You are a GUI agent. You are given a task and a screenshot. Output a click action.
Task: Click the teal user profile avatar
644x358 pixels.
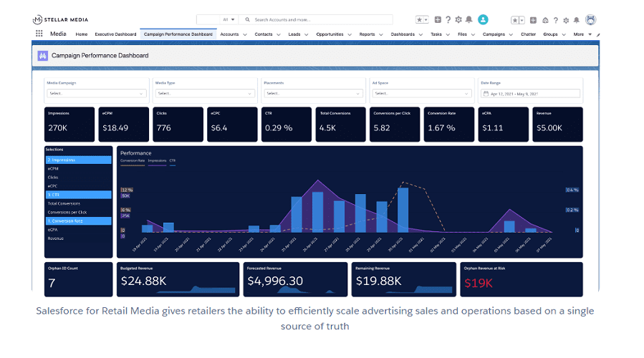point(483,19)
